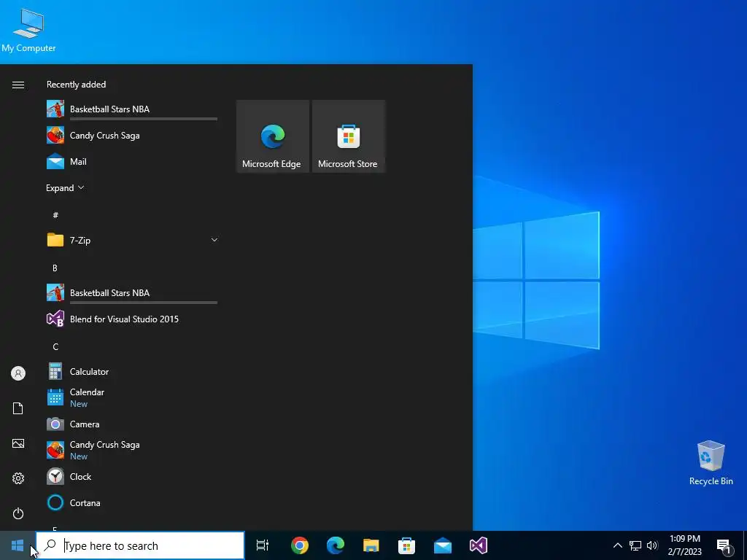Screen dimensions: 747x560
Task: Click the volume speaker icon in tray
Action: (652, 545)
